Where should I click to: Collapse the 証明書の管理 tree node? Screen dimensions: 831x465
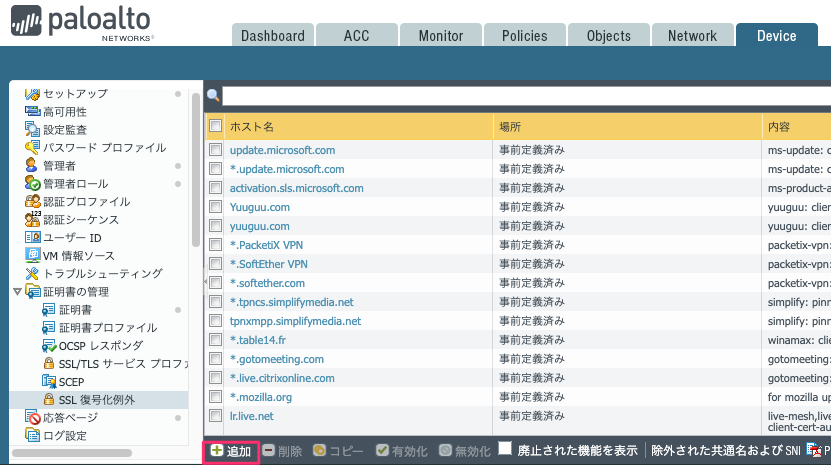pos(17,292)
